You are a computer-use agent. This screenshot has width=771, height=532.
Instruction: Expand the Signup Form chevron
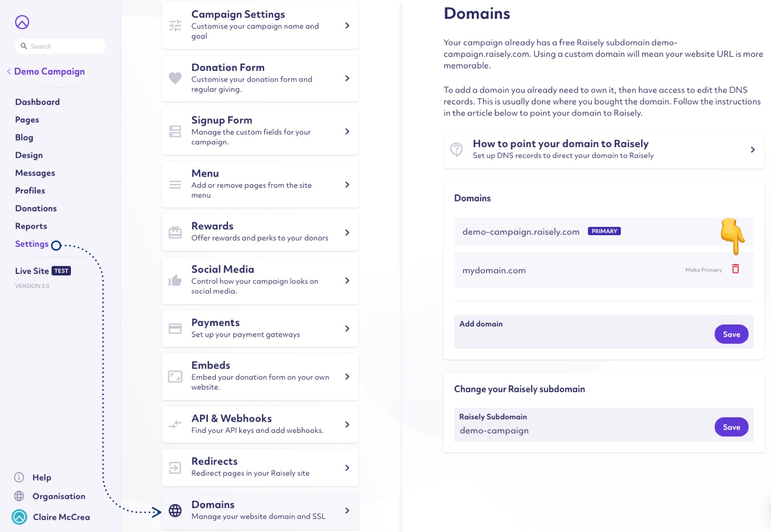click(x=347, y=131)
